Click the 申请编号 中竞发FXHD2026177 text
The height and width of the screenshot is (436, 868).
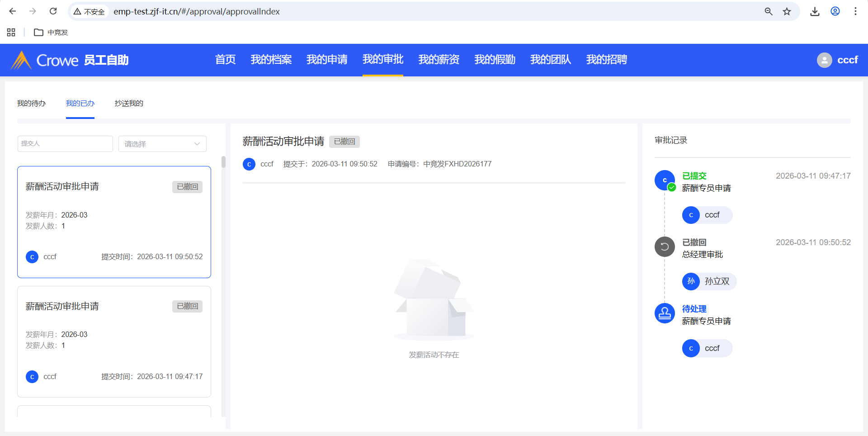(440, 164)
